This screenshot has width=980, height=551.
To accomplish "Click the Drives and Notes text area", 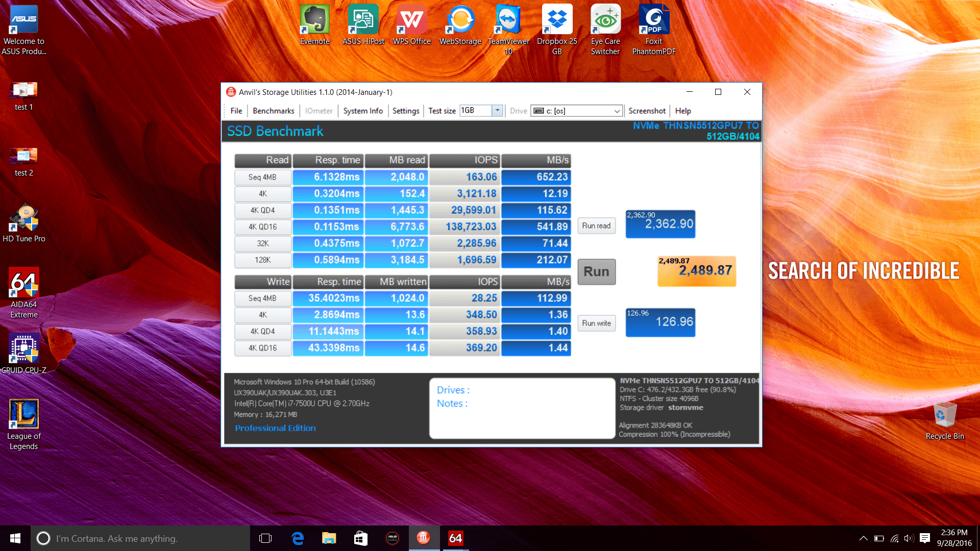I will [x=522, y=408].
